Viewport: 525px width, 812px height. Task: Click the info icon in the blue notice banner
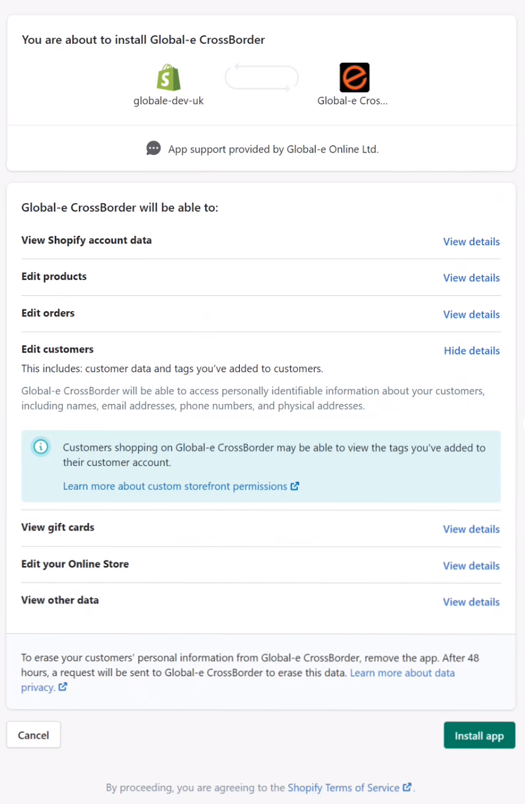40,447
